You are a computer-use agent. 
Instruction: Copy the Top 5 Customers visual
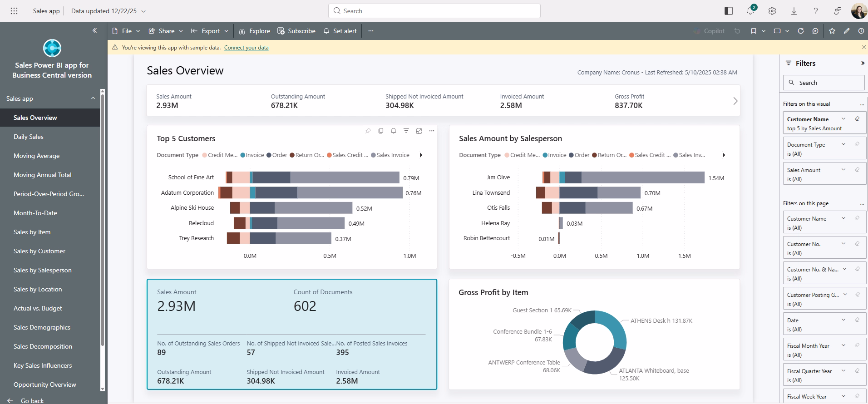381,131
